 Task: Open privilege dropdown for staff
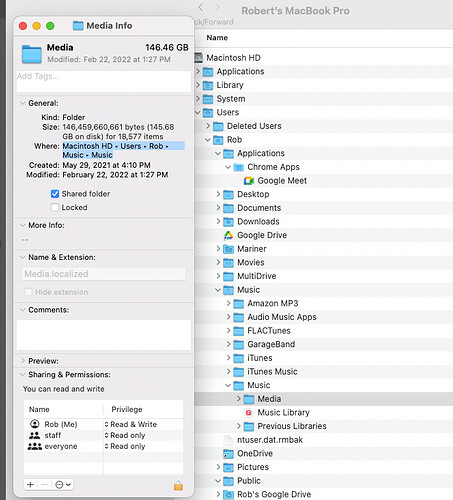[x=125, y=435]
